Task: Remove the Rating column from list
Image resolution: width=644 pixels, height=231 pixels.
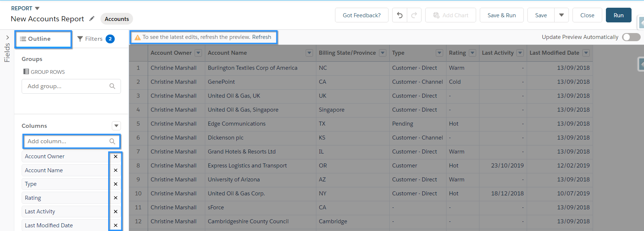Action: (115, 198)
